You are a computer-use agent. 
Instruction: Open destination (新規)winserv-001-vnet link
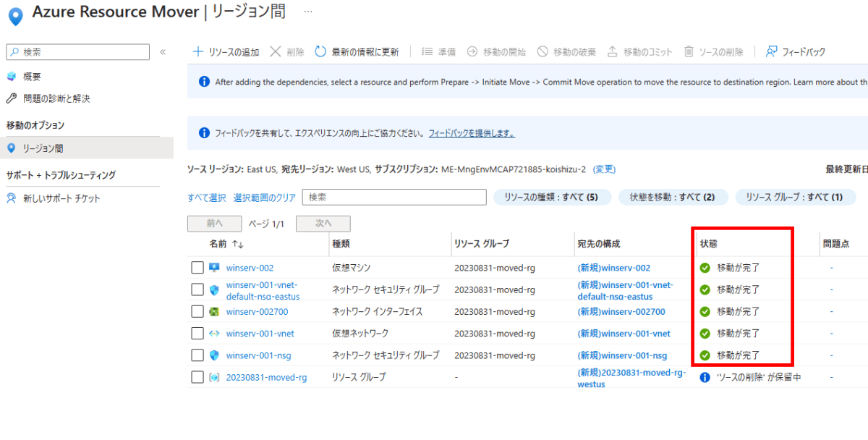(624, 334)
